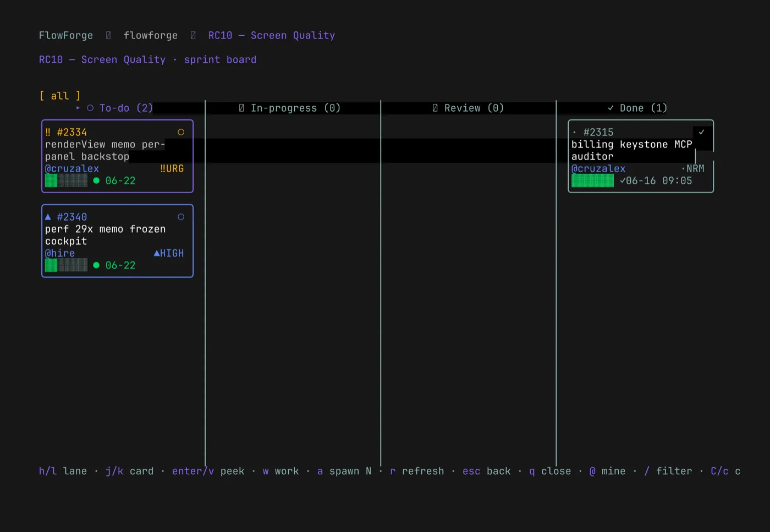Image resolution: width=770 pixels, height=532 pixels.
Task: Toggle the done checkmark on card #2315
Action: pyautogui.click(x=701, y=132)
